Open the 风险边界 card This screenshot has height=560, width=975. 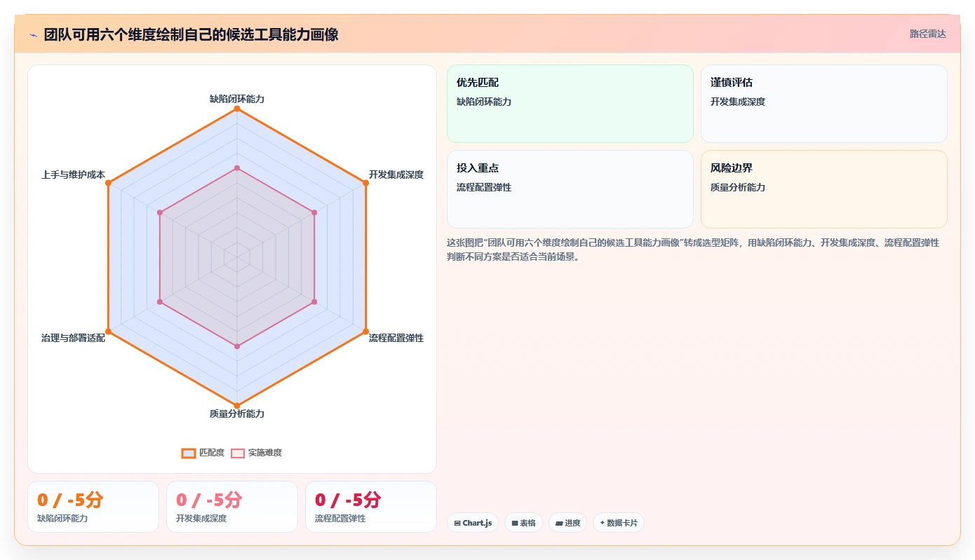tap(824, 189)
